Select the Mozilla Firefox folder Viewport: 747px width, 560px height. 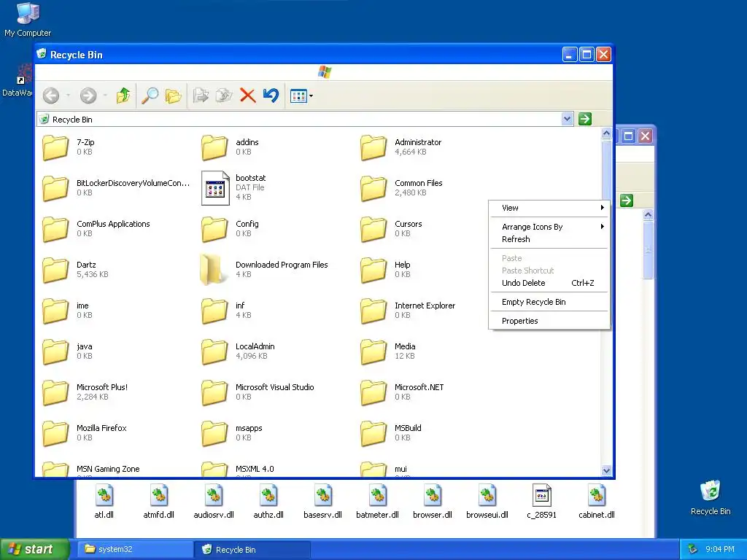pos(55,433)
